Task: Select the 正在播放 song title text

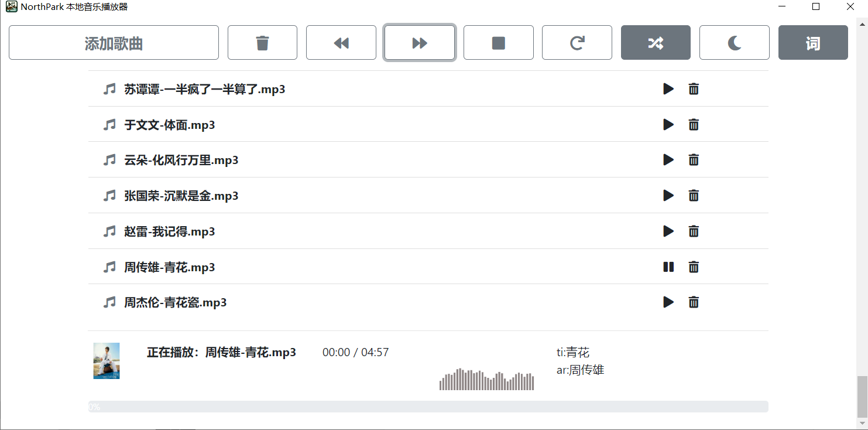Action: pos(221,352)
